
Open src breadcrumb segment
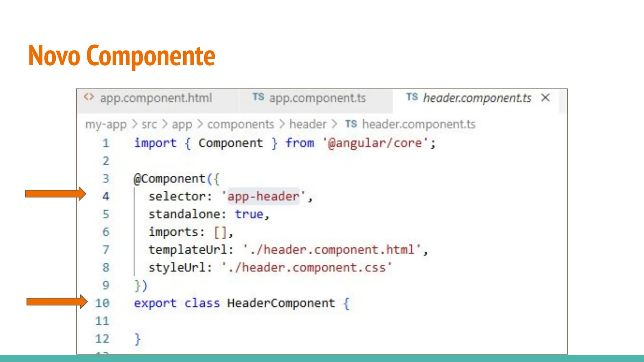pyautogui.click(x=149, y=124)
